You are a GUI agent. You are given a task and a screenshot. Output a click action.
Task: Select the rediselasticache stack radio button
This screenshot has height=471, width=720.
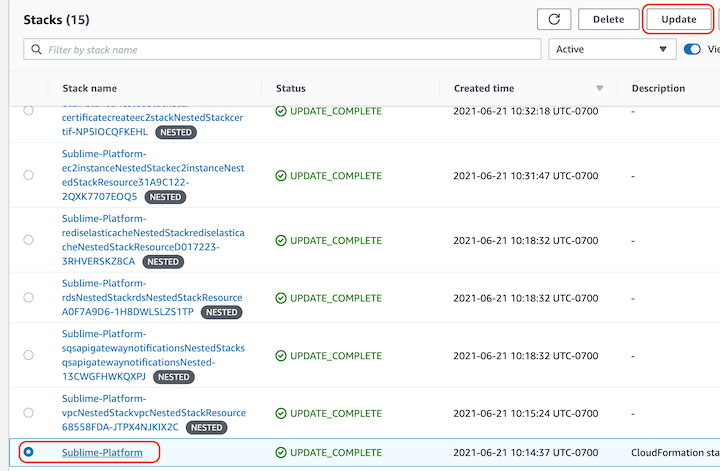[x=28, y=240]
